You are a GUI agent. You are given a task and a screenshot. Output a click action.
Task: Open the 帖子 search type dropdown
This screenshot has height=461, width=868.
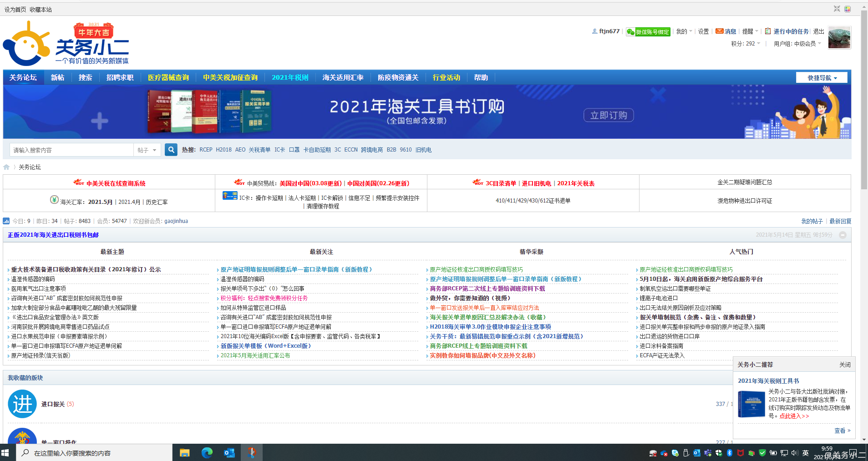pyautogui.click(x=147, y=150)
